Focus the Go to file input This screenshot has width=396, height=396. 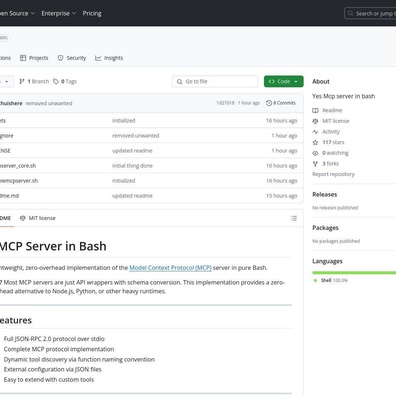(215, 81)
